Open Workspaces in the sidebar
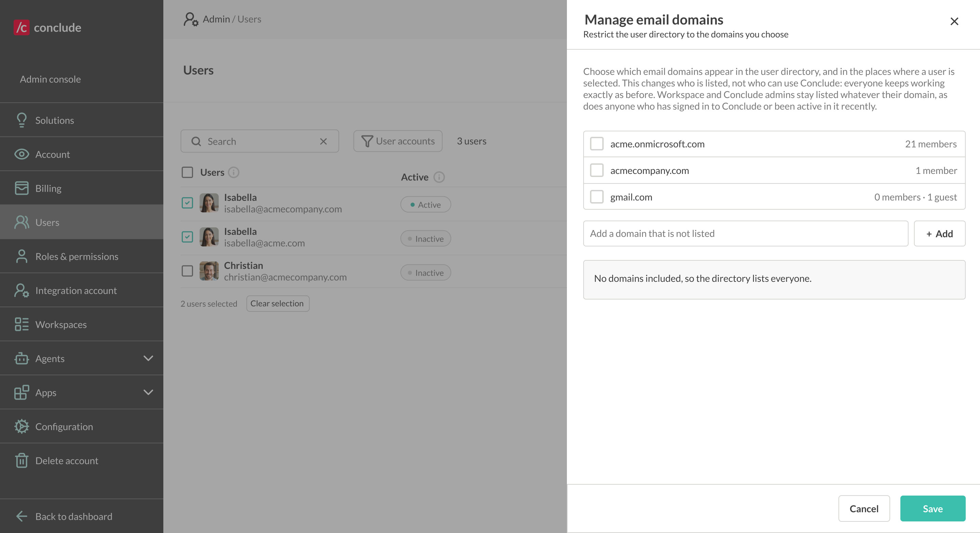Screen dimensions: 980x533 coord(81,324)
